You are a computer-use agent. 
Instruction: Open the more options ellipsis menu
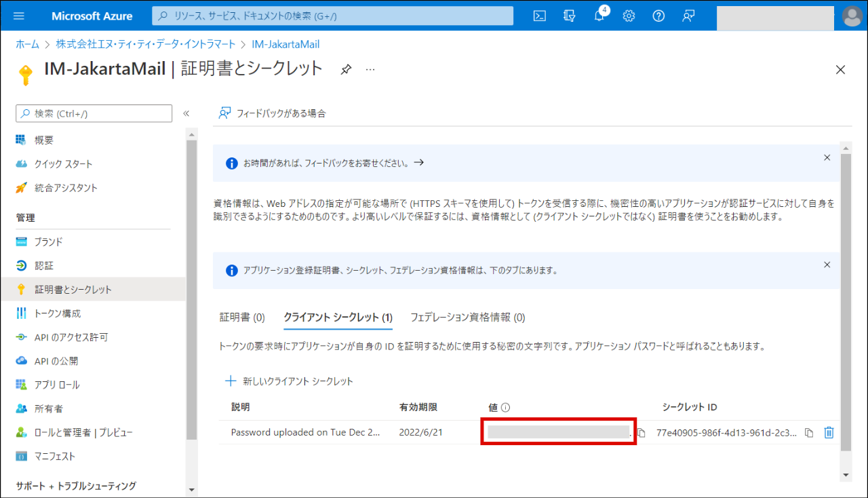click(x=370, y=69)
